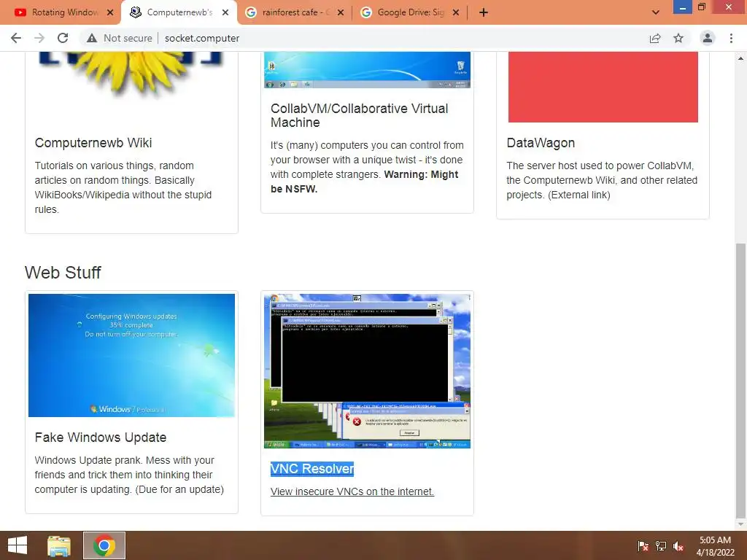Open File Explorer from the taskbar
Viewport: 747px width, 560px height.
(59, 545)
